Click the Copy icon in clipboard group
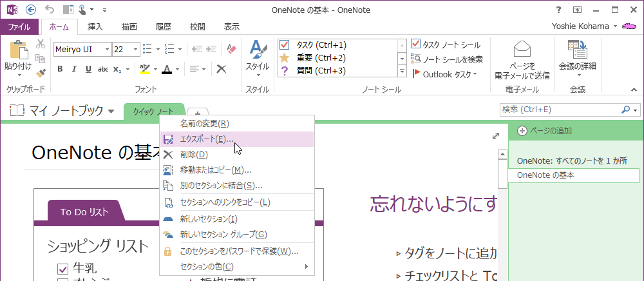 coord(40,59)
